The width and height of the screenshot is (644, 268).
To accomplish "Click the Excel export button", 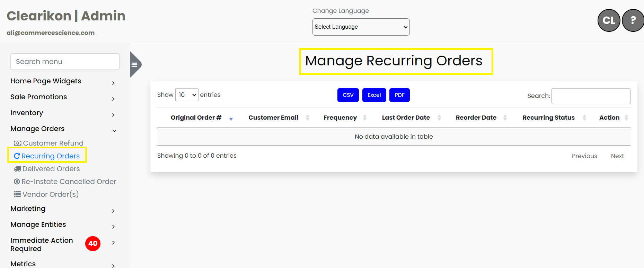I will click(x=374, y=95).
